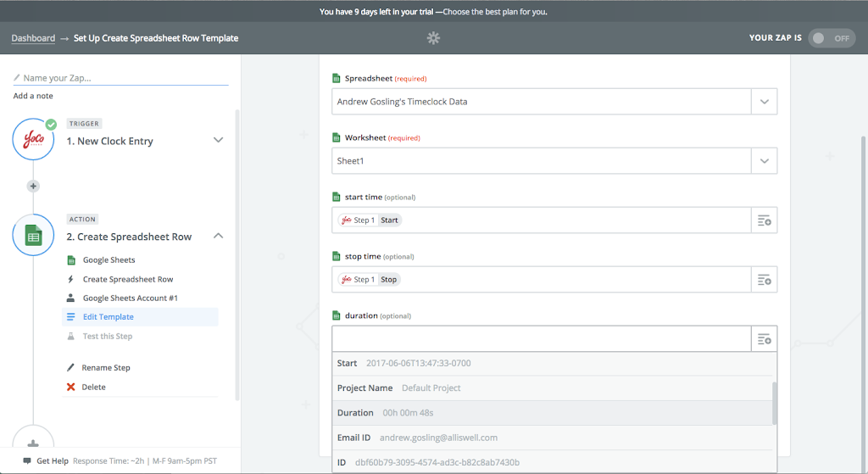Open the Spreadsheet dropdown arrow
The width and height of the screenshot is (868, 474).
click(x=764, y=102)
